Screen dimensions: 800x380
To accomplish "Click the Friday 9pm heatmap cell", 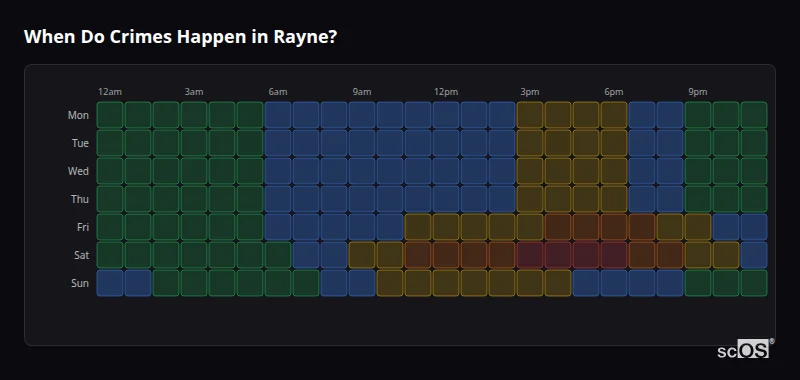I will (698, 227).
